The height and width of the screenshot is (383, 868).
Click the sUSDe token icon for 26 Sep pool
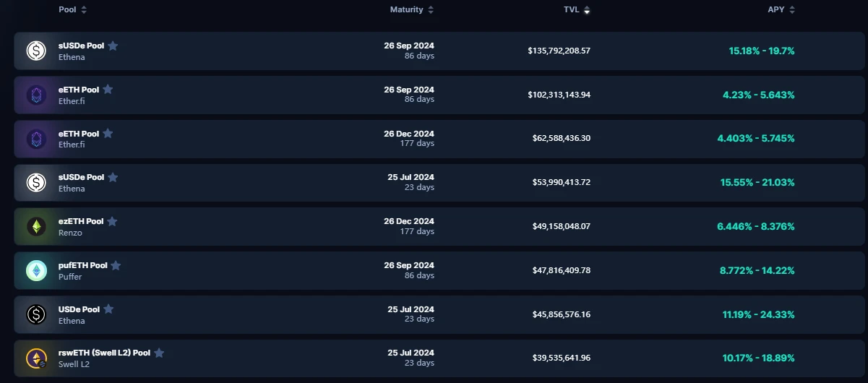coord(36,51)
